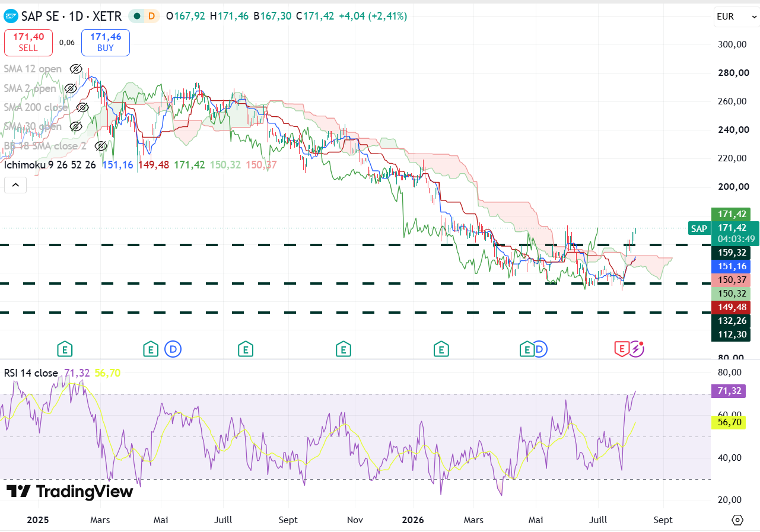The height and width of the screenshot is (532, 760).
Task: Click the SAP SE · 1D · XETR title
Action: [x=73, y=16]
